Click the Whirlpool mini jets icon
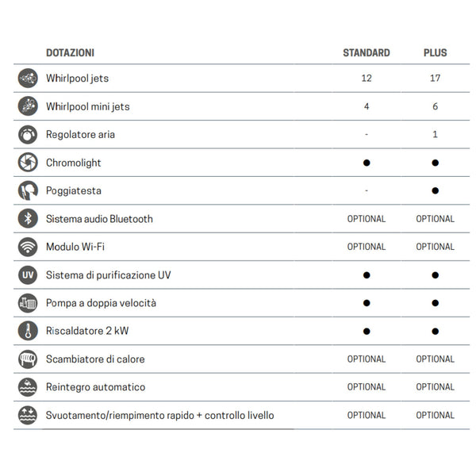Screen dimensions: 476x476 [x=28, y=106]
